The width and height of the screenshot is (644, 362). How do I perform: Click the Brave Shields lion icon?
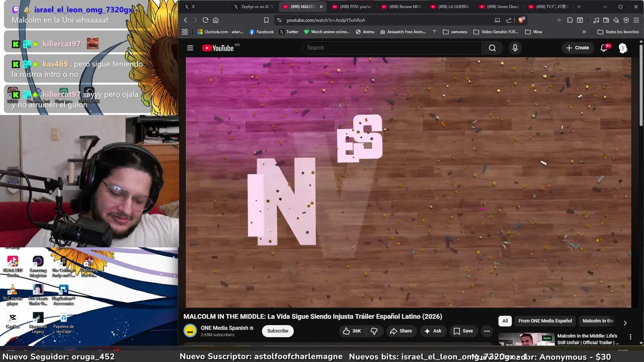pyautogui.click(x=521, y=20)
